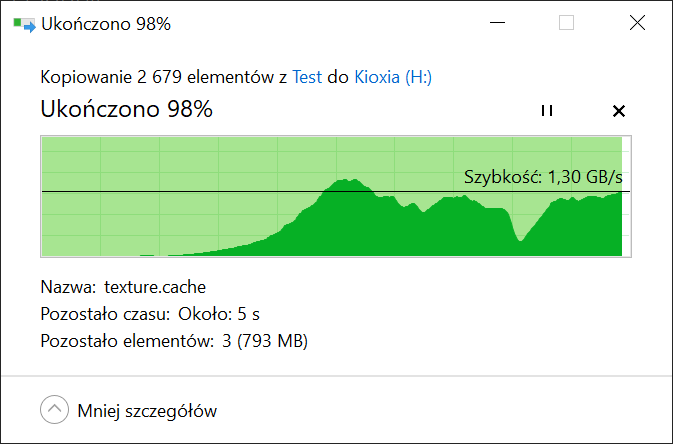The width and height of the screenshot is (673, 444).
Task: Open the destination link "Kioxia (H:)"
Action: pyautogui.click(x=393, y=77)
